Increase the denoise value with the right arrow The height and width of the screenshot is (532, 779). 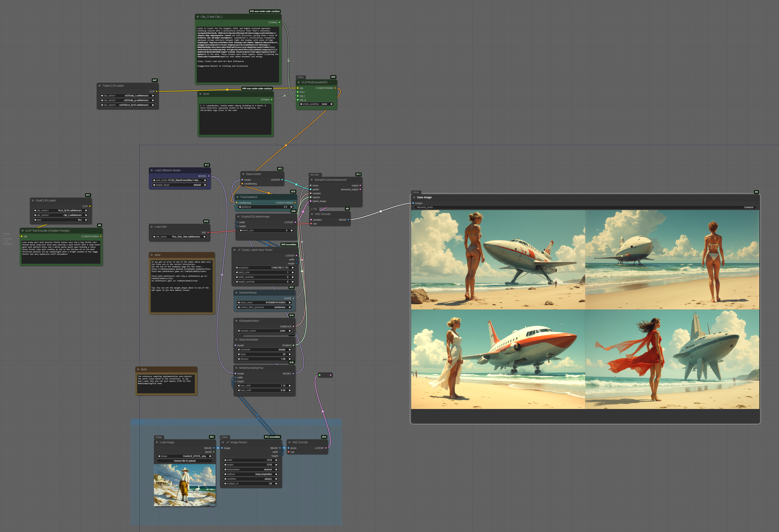click(x=290, y=359)
